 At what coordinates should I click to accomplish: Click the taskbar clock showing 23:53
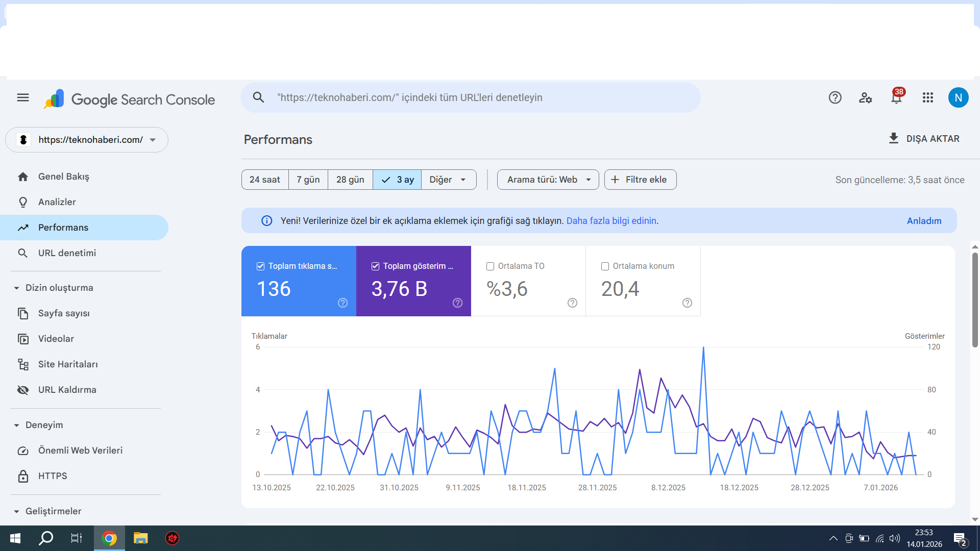(924, 538)
